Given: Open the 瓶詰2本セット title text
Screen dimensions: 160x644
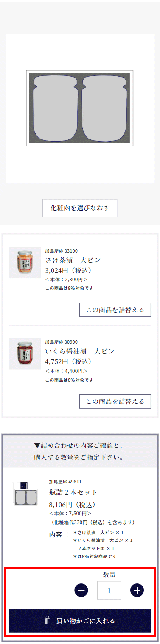Looking at the screenshot, I should [73, 492].
